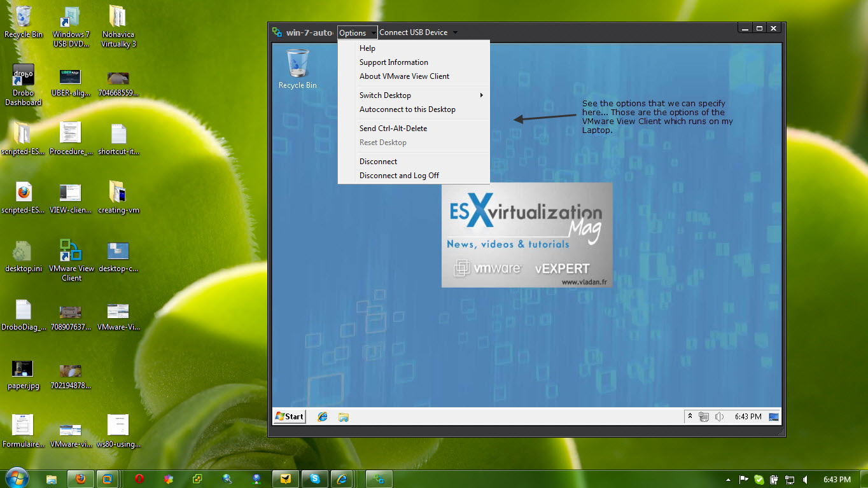Select the Procedure_... document icon
This screenshot has width=868, height=488.
point(70,139)
